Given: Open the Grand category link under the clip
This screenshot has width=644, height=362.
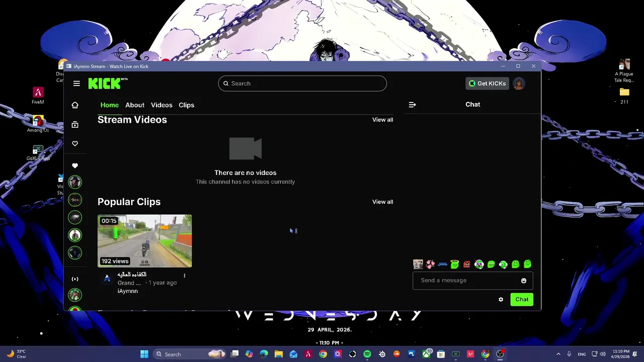Looking at the screenshot, I should tap(129, 283).
